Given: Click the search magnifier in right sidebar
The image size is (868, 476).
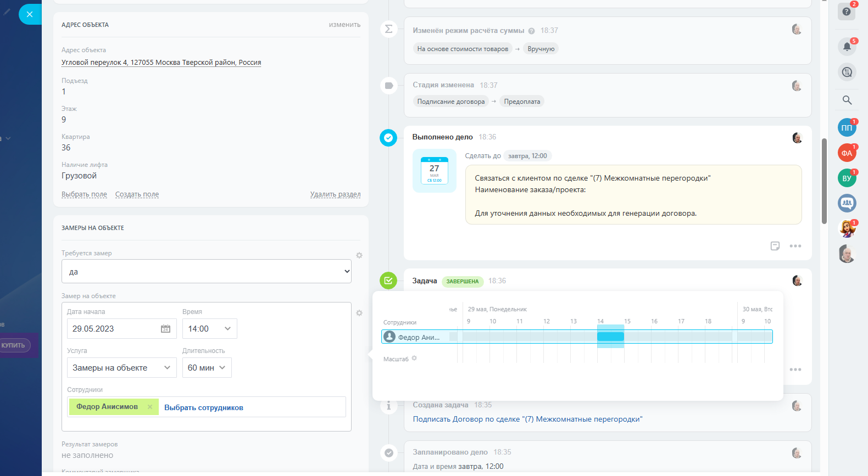Looking at the screenshot, I should pyautogui.click(x=847, y=100).
